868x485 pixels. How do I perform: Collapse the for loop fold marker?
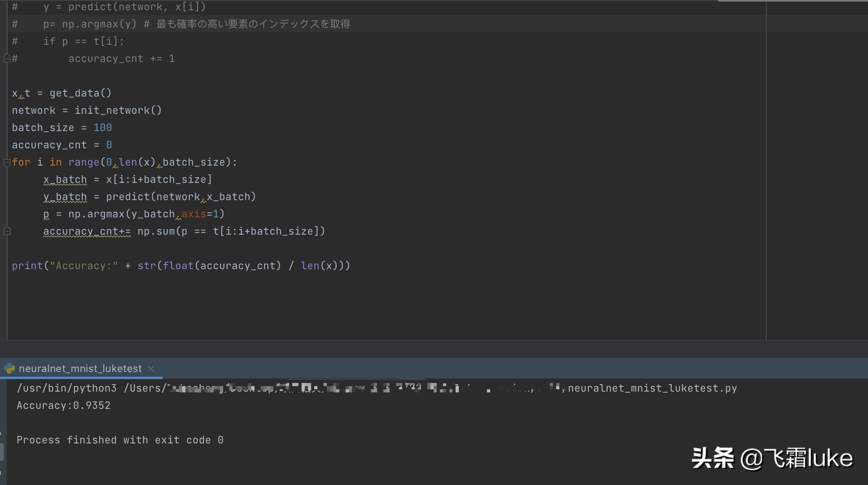(7, 162)
